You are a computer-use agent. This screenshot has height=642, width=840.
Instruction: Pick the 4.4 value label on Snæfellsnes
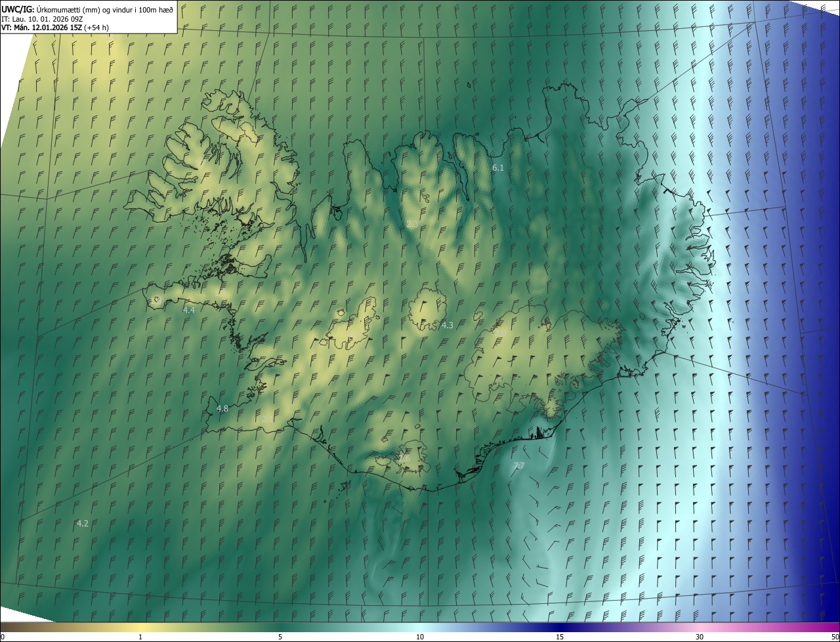[189, 310]
